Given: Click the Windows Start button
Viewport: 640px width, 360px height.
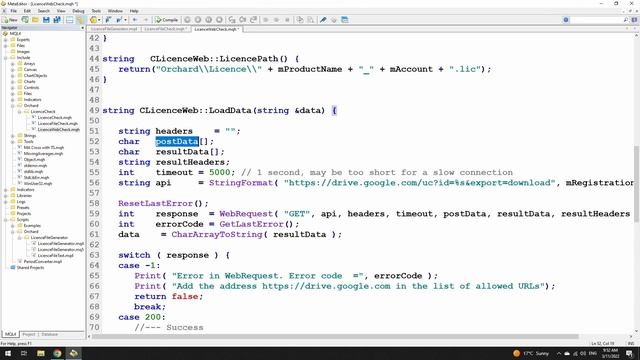Looking at the screenshot, I should 8,353.
